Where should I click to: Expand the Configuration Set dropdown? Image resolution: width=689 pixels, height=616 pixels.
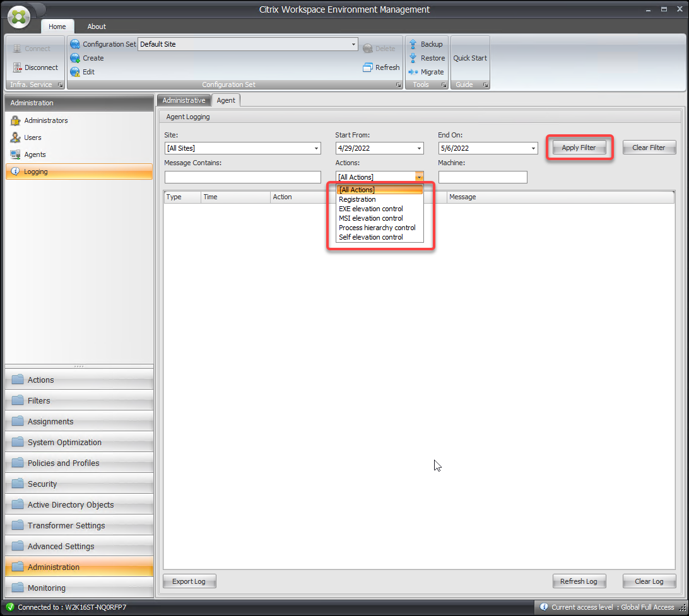click(353, 45)
